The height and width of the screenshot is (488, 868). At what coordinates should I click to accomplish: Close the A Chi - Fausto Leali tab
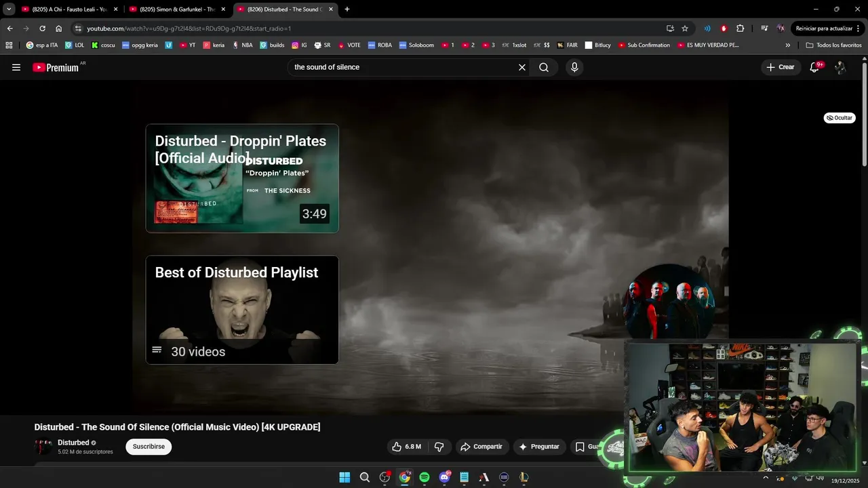click(115, 9)
